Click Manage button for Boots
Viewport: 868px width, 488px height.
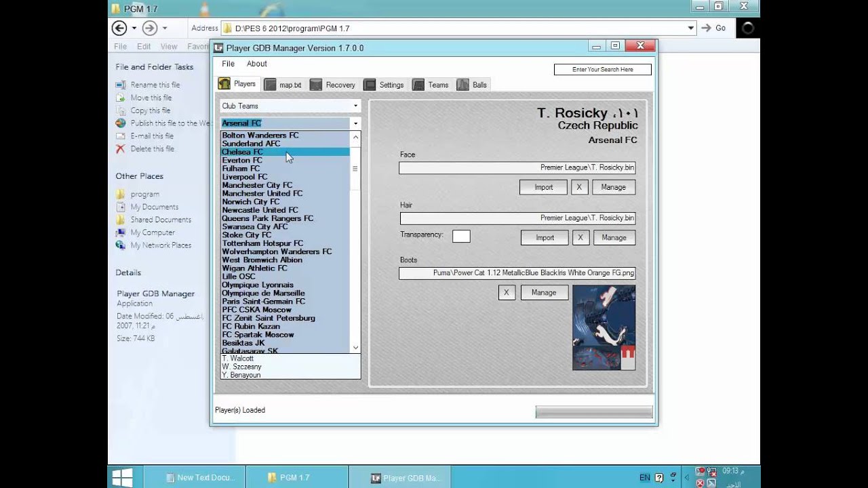(544, 293)
